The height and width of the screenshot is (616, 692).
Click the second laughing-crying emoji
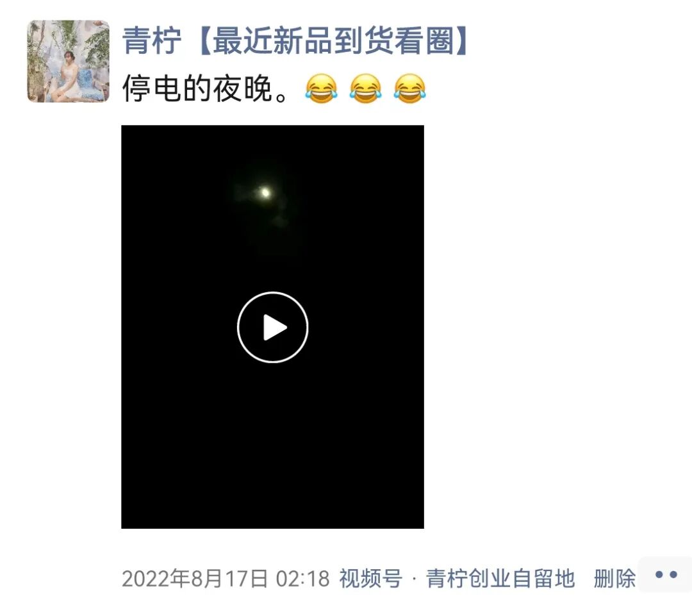click(365, 88)
